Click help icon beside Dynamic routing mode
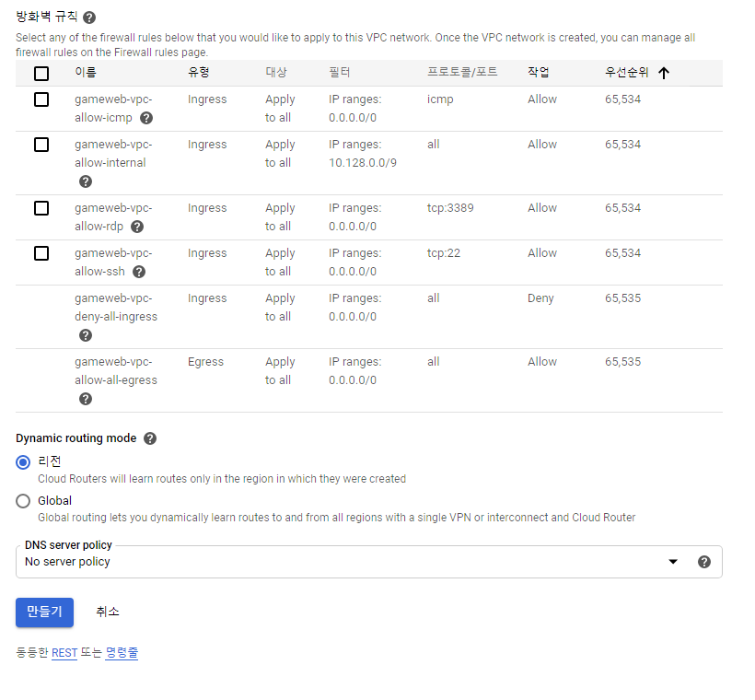Viewport: 755px width, 700px height. (150, 438)
